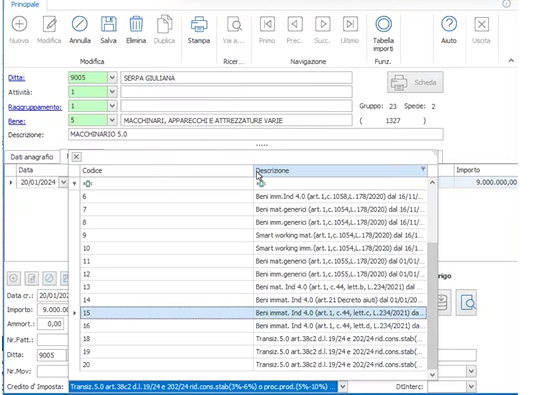Open the Attività dropdown arrow
The width and height of the screenshot is (551, 395).
tap(112, 92)
